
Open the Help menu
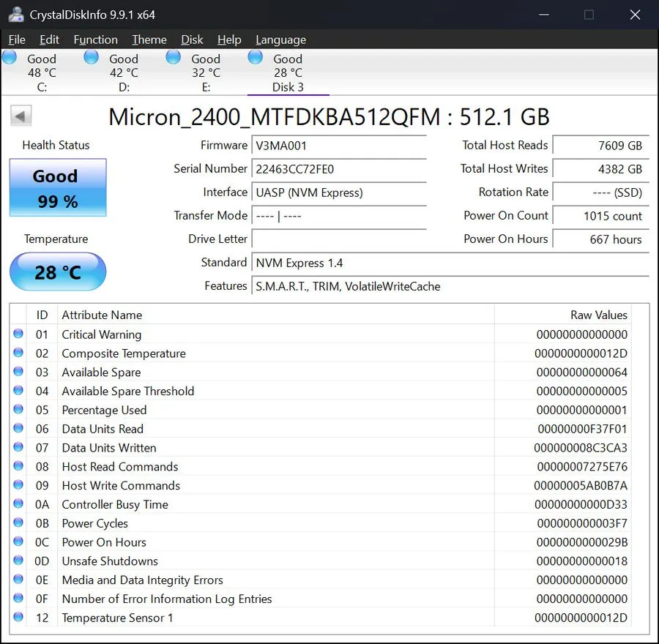(229, 40)
